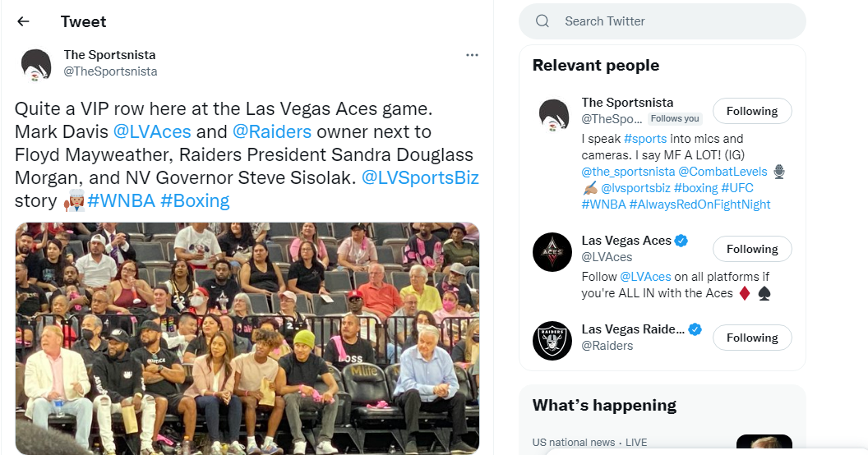Open @CombatLevels link in the Sportsnista bio
This screenshot has height=455, width=868.
pyautogui.click(x=723, y=172)
